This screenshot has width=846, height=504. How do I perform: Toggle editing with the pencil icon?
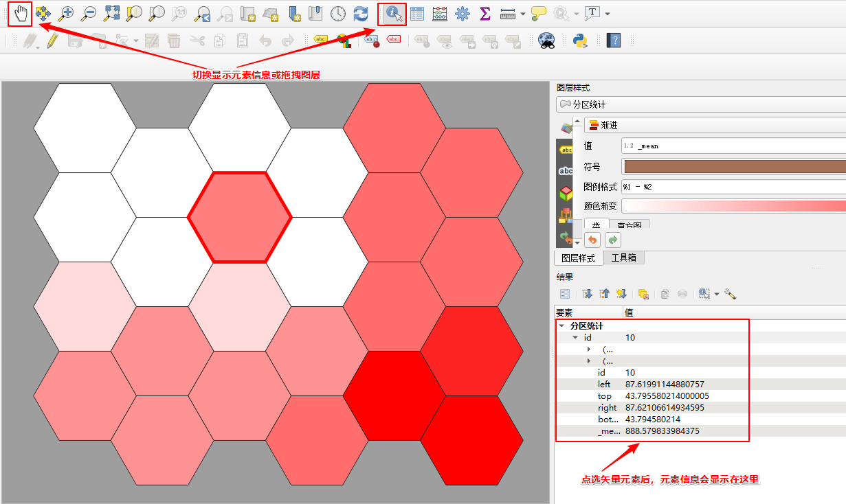click(x=52, y=41)
